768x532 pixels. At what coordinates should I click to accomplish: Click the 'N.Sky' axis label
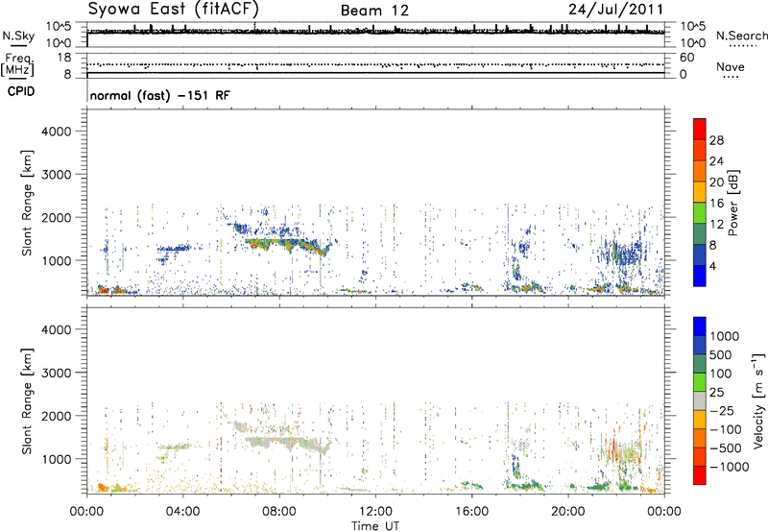(18, 36)
